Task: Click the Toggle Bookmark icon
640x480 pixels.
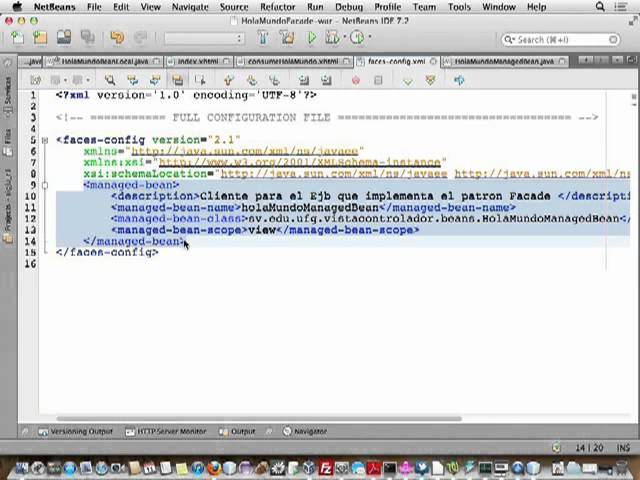Action: pos(274,80)
